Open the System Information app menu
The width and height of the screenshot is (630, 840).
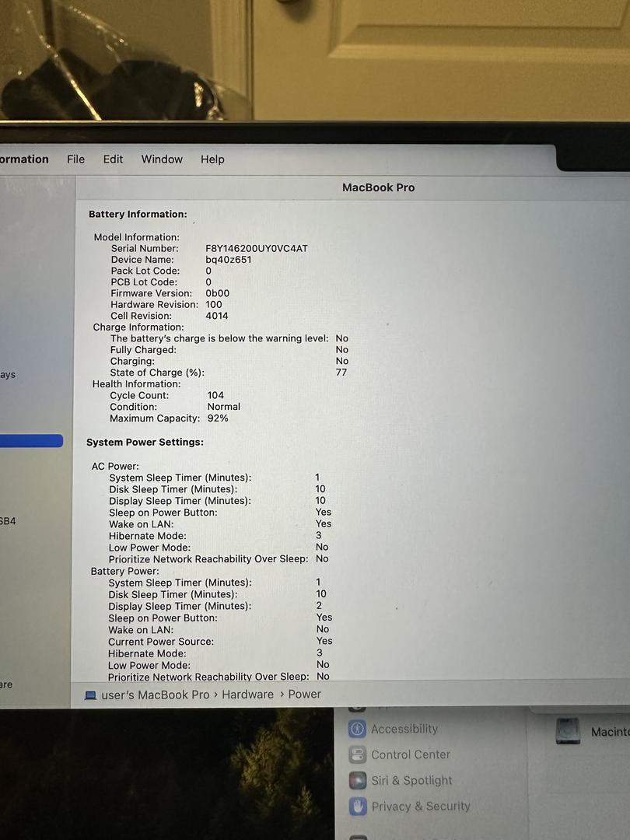(24, 159)
